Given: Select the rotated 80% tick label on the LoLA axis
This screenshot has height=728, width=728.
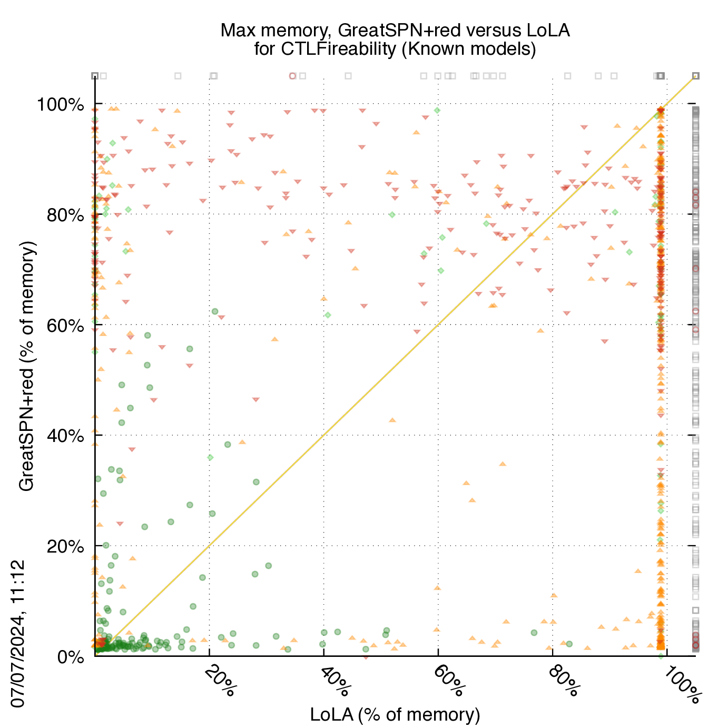Looking at the screenshot, I should pyautogui.click(x=564, y=681).
